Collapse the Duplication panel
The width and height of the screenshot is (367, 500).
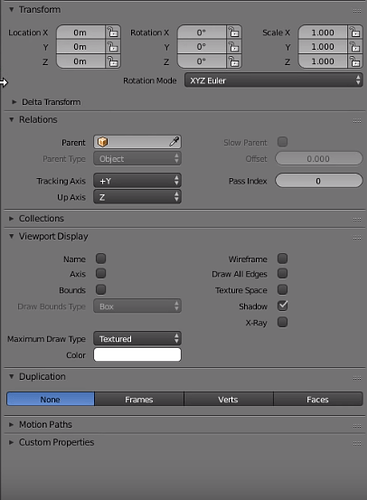12,377
